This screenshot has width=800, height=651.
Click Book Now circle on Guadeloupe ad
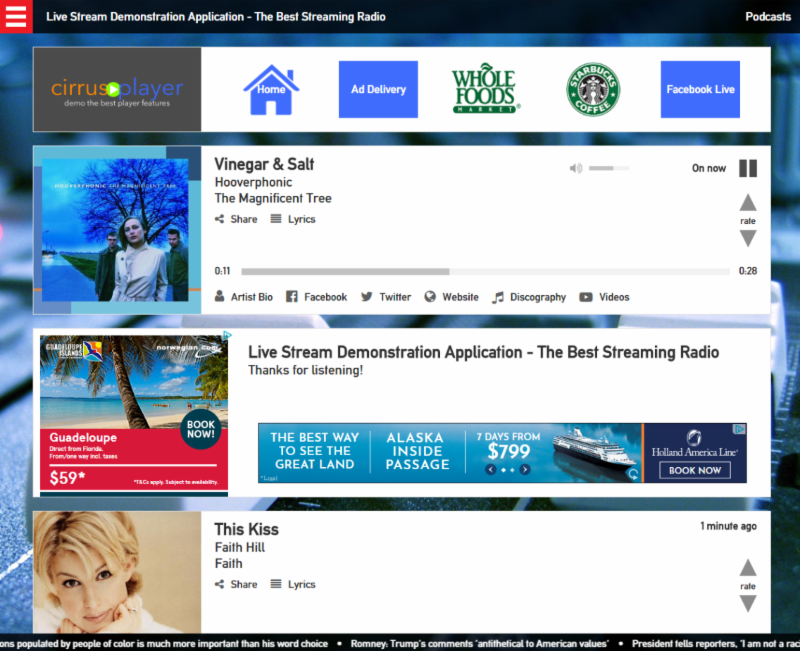click(201, 429)
